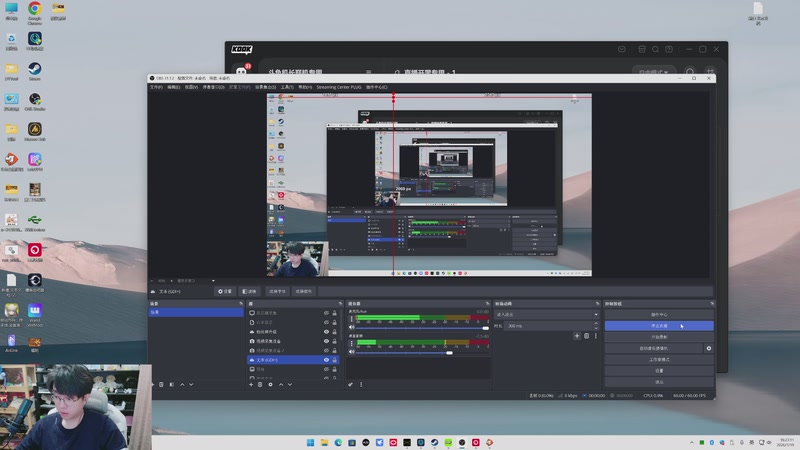
Task: Open source properties gear below Sources list
Action: [270, 385]
